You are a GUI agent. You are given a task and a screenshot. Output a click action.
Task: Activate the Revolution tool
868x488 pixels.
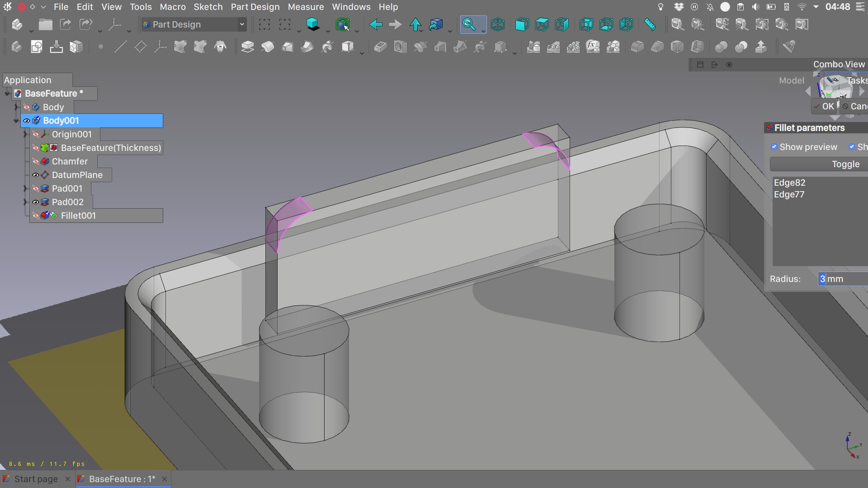click(x=268, y=47)
